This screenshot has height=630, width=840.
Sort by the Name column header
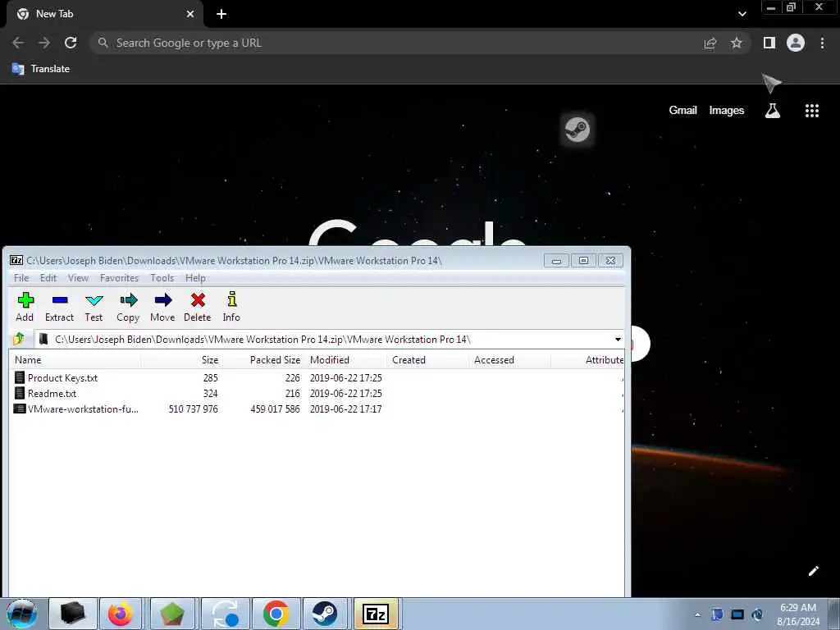pyautogui.click(x=75, y=360)
